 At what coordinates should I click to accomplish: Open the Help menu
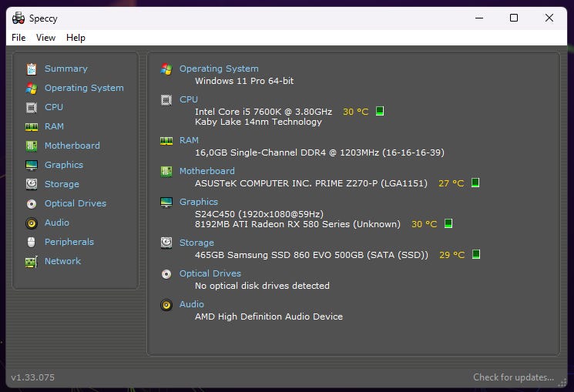pos(76,38)
